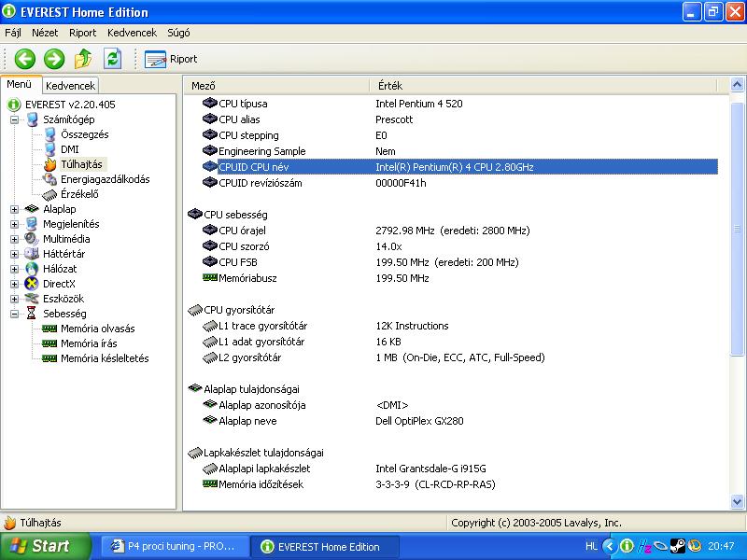The image size is (747, 560).
Task: Click the Refresh toolbar icon
Action: (112, 59)
